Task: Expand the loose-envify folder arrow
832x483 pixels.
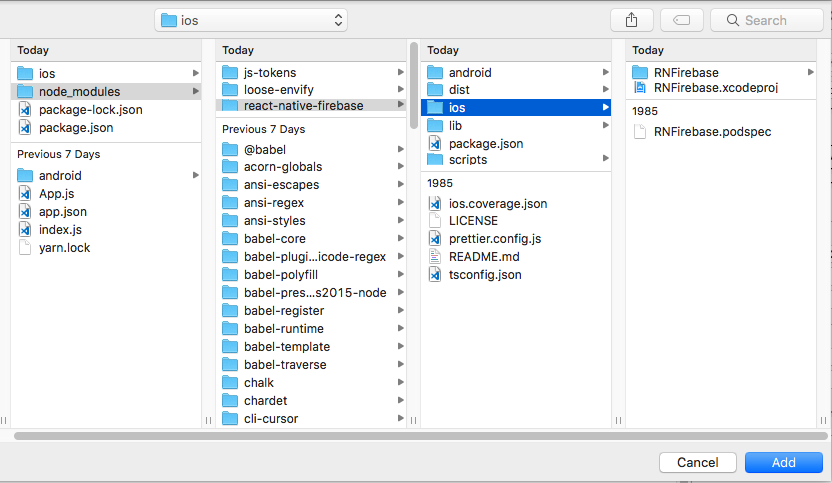Action: pos(401,89)
